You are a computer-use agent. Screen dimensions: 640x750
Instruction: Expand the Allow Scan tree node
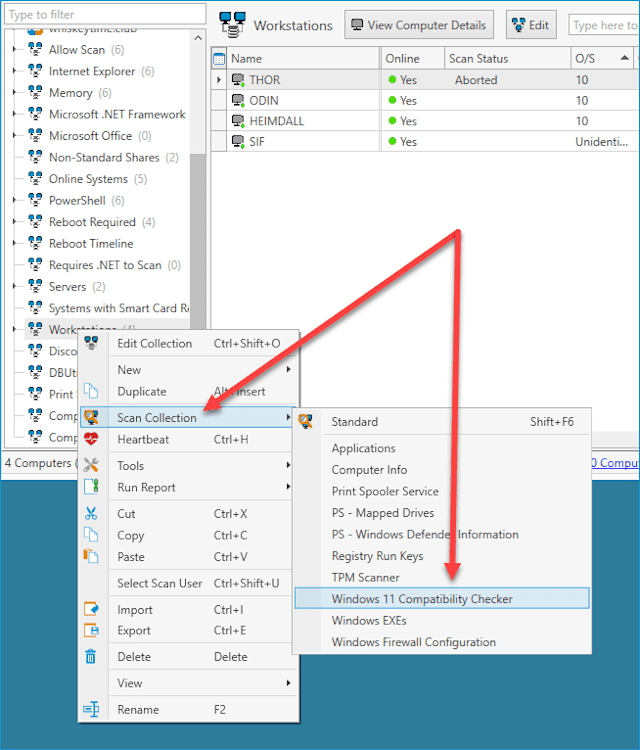pos(14,49)
